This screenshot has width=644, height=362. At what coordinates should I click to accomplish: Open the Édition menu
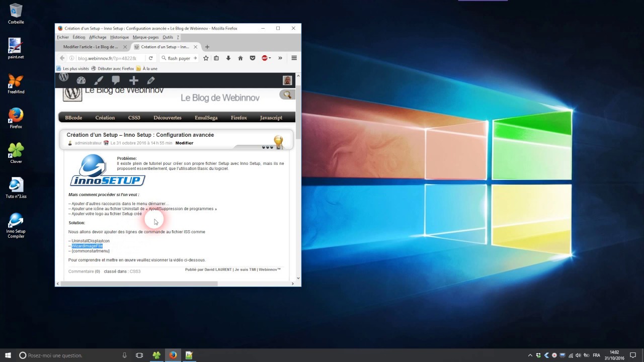point(79,37)
